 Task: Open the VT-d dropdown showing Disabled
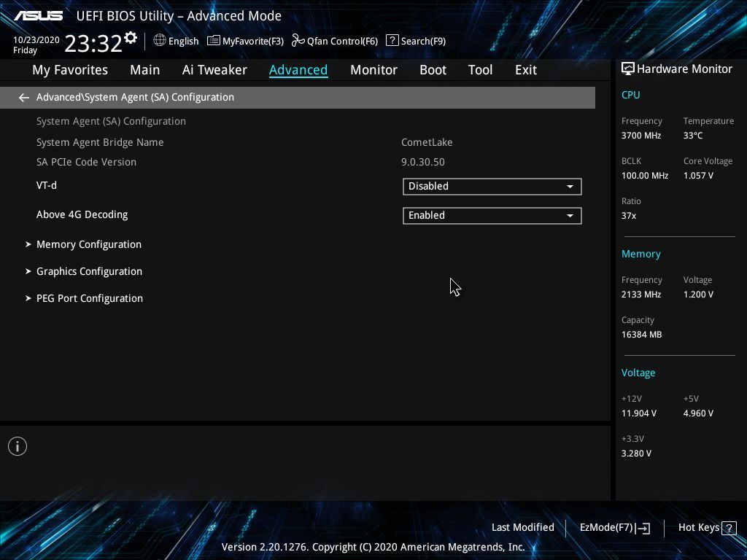(x=492, y=186)
